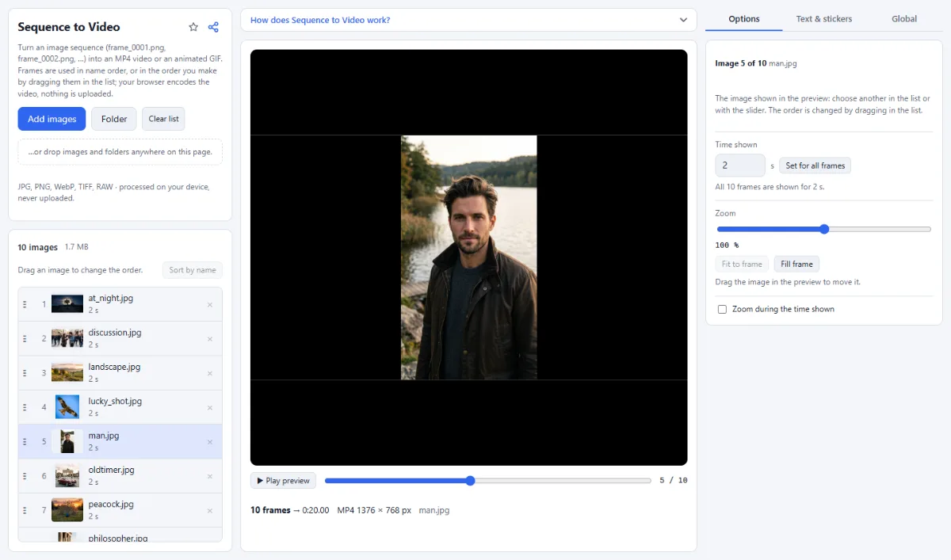
Task: Click the Folder button
Action: click(x=114, y=119)
